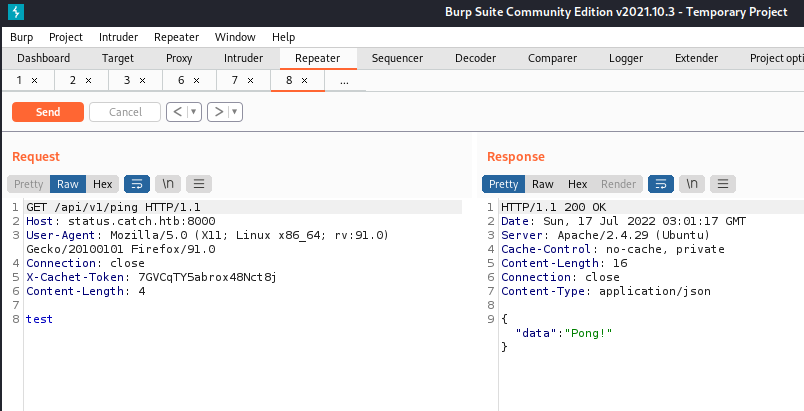Click the X-Cachet-Token header value
This screenshot has height=411, width=804.
tap(207, 277)
